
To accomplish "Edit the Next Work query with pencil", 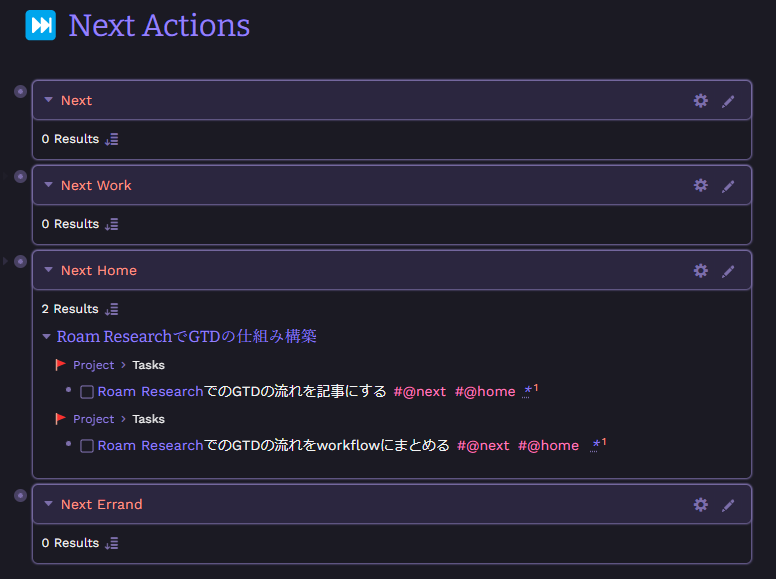I will [728, 187].
